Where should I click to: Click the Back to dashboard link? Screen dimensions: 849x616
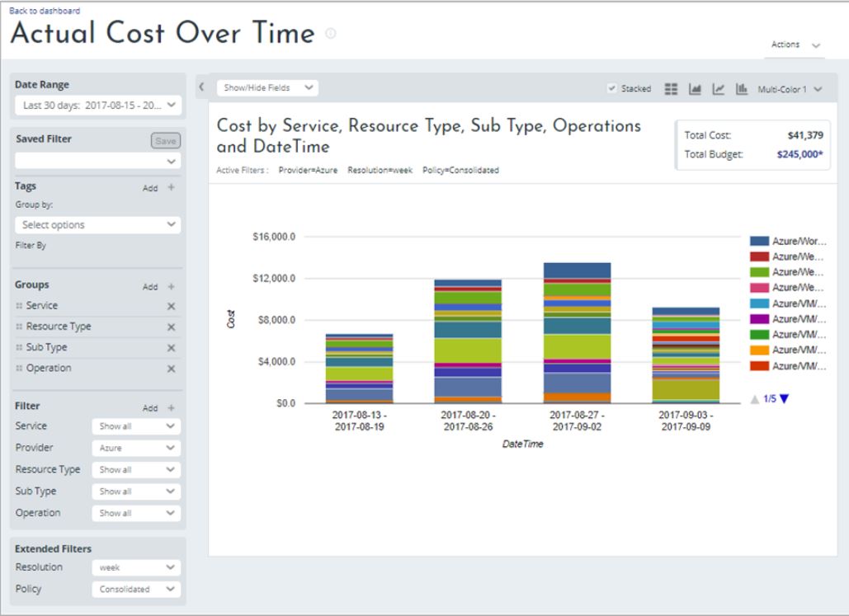(x=45, y=11)
